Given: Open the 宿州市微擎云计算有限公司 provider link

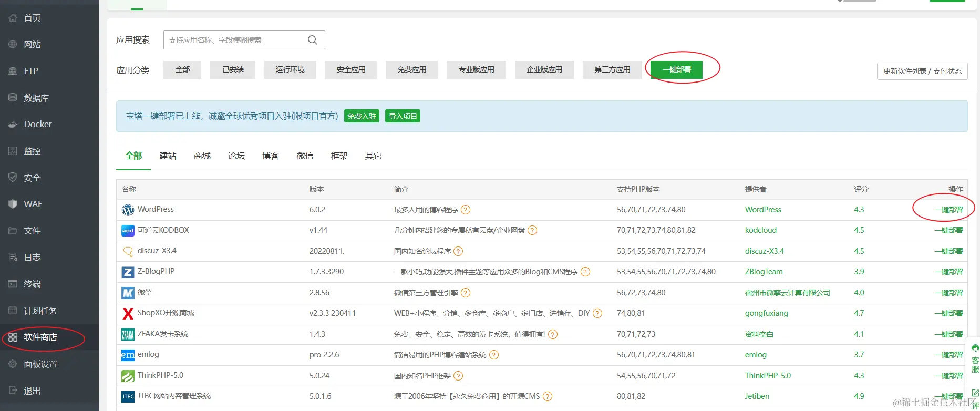Looking at the screenshot, I should (x=788, y=293).
